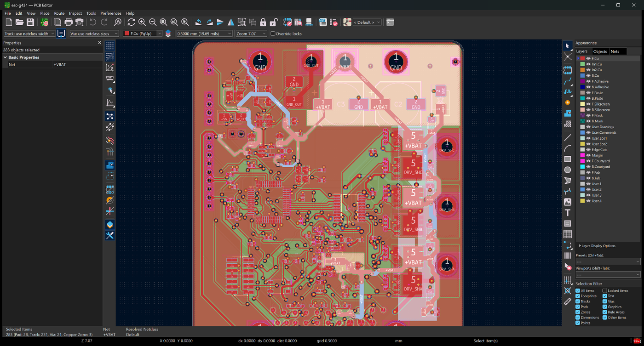Switch to the Nets tab

pos(615,51)
